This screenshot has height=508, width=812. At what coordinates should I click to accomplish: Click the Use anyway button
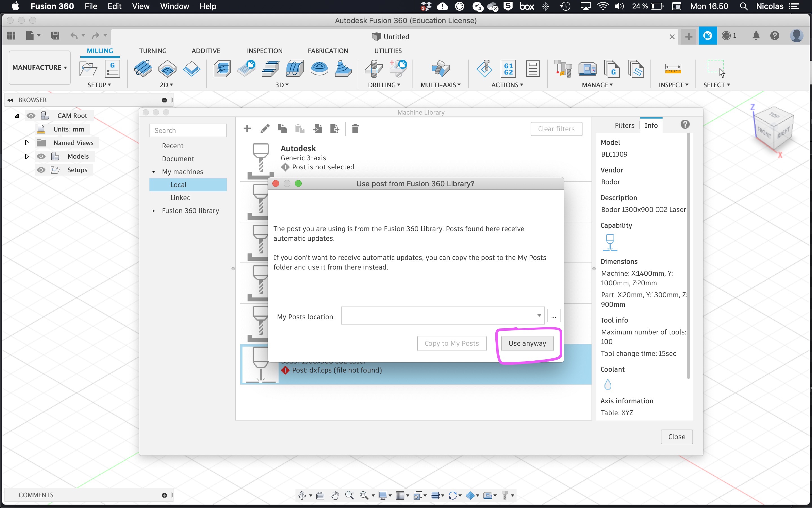(x=527, y=343)
